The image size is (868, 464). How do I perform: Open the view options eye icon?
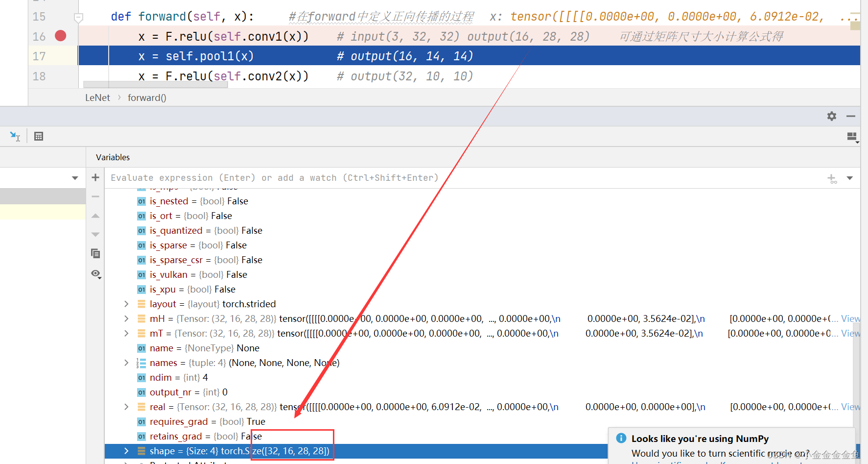96,273
